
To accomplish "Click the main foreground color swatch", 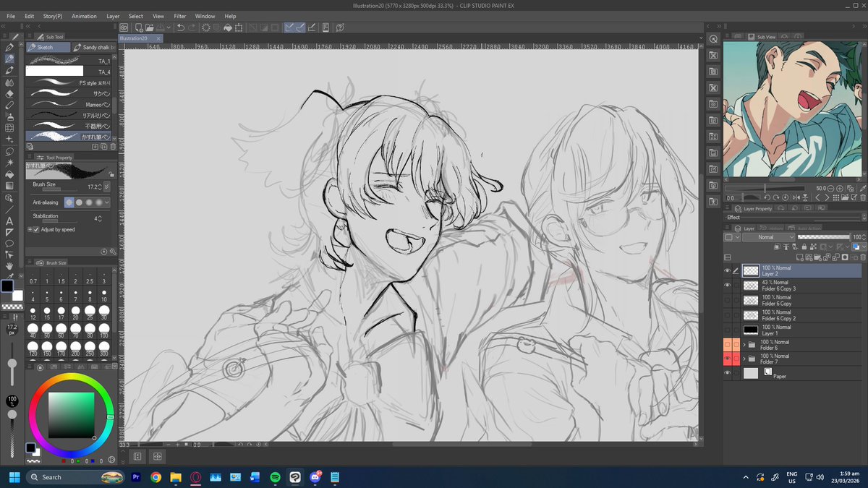I will coord(7,286).
